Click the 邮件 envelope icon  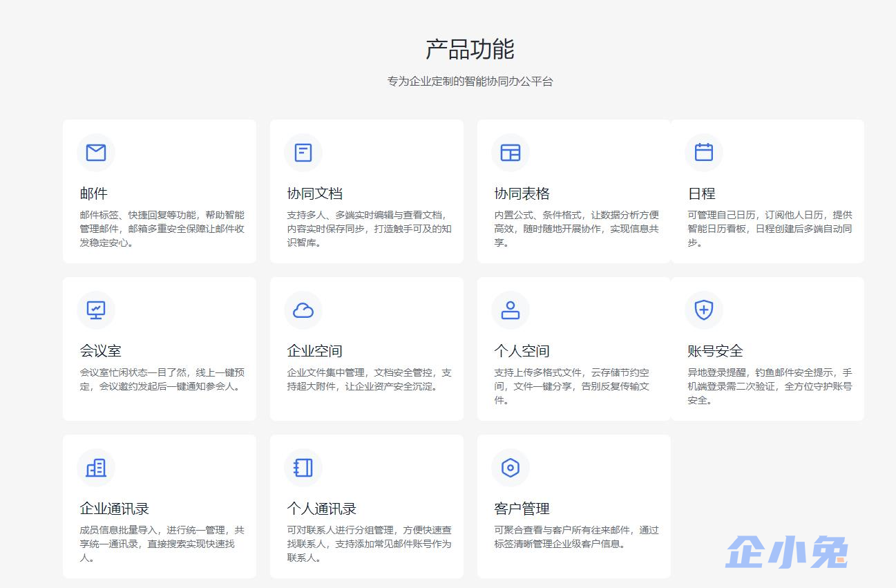(x=95, y=153)
